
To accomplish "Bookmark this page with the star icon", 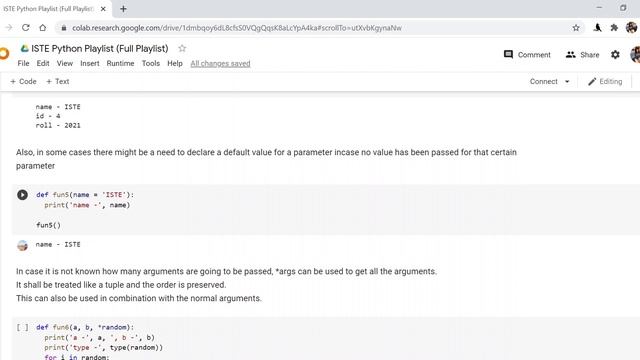I will [576, 28].
